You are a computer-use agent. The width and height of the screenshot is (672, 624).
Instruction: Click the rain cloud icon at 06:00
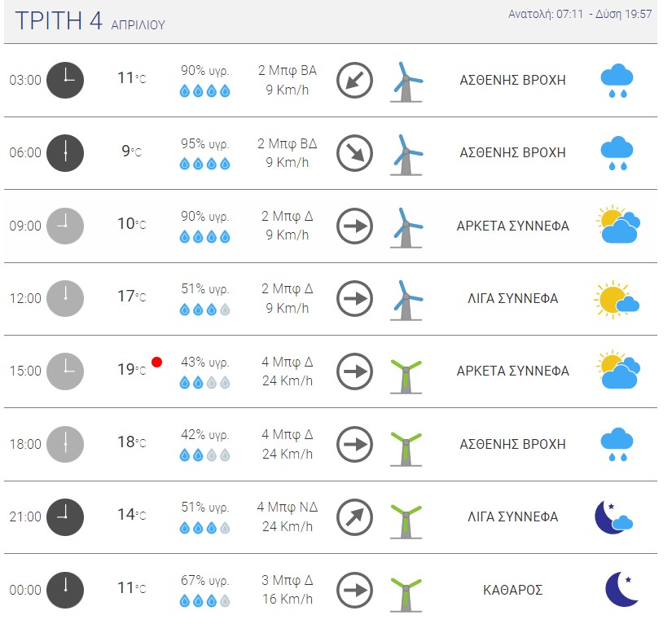(617, 153)
